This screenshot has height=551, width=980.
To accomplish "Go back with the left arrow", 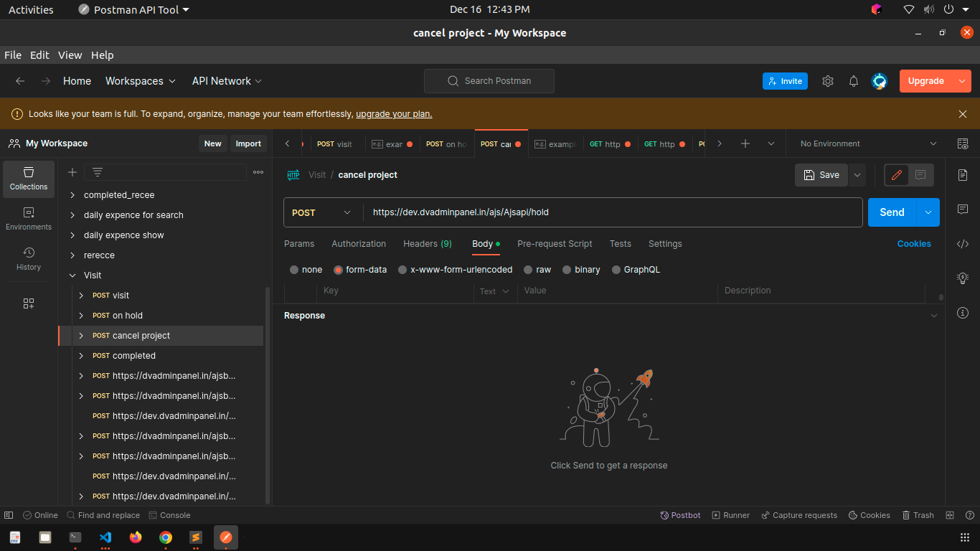I will tap(20, 81).
